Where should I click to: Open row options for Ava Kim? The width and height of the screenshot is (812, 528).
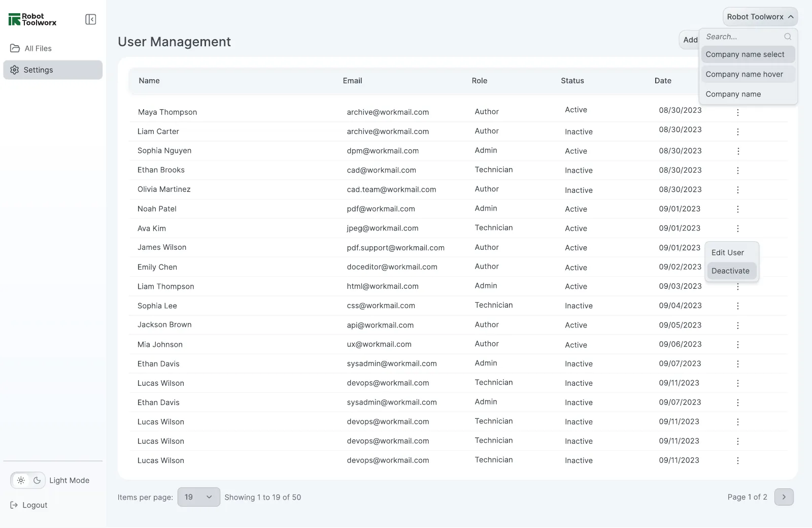(738, 228)
